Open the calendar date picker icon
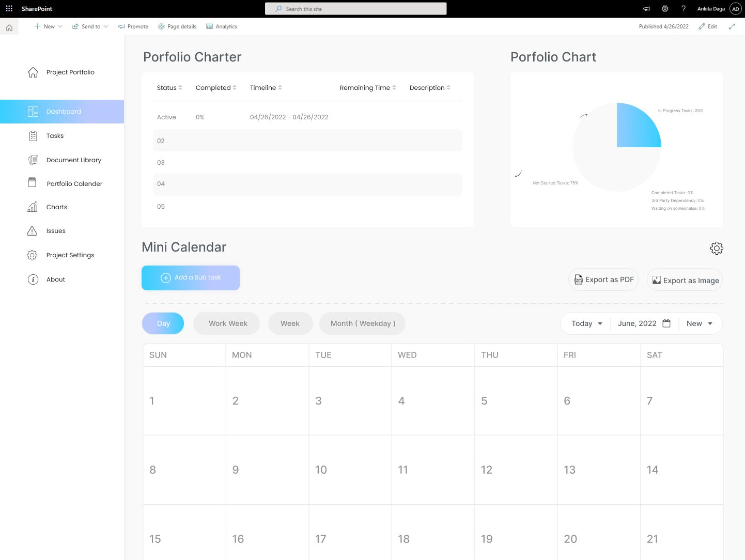 point(666,323)
